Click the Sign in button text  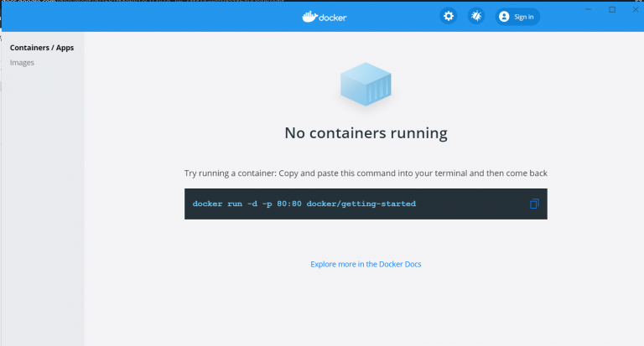point(523,17)
